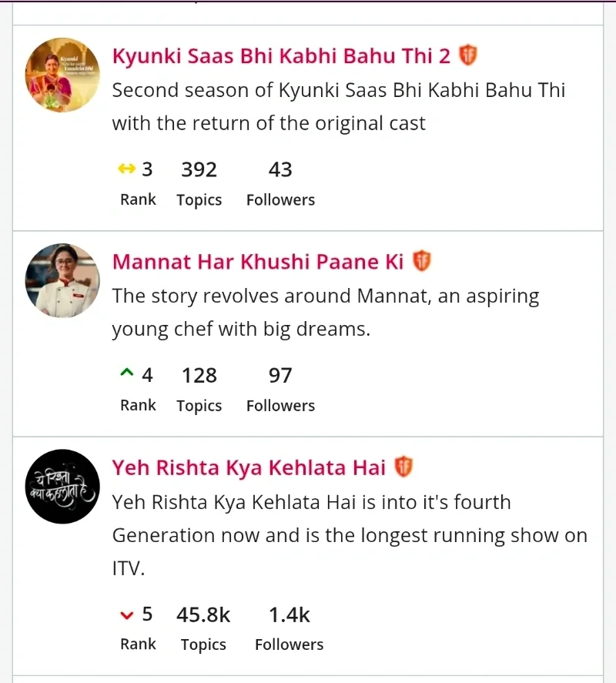Click red down arrow beside rank 5
The width and height of the screenshot is (616, 683).
coord(127,614)
